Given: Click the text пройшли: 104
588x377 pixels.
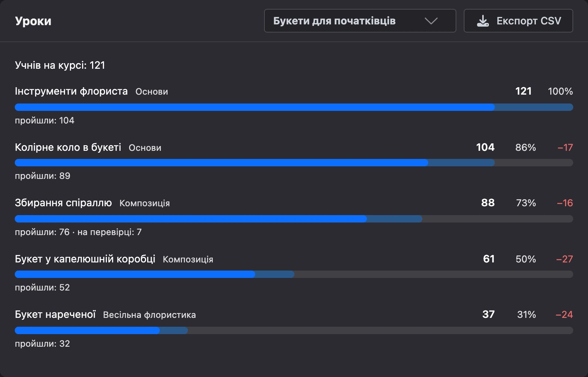Looking at the screenshot, I should (x=44, y=120).
